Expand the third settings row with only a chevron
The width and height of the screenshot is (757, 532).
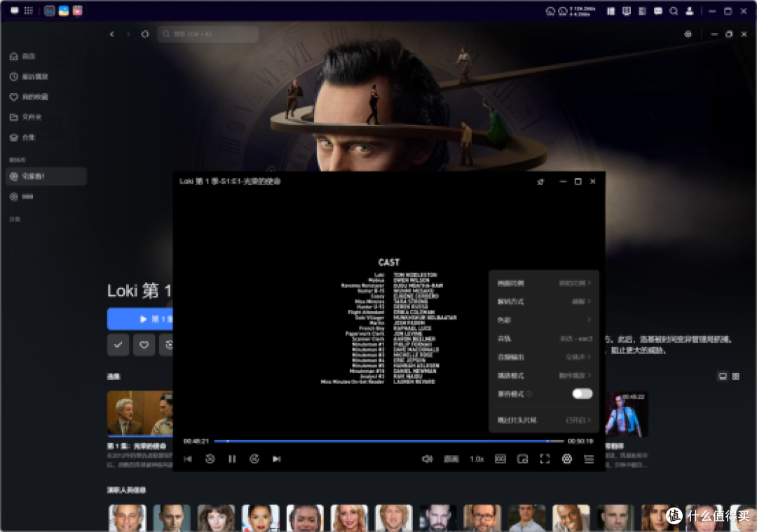pos(544,320)
